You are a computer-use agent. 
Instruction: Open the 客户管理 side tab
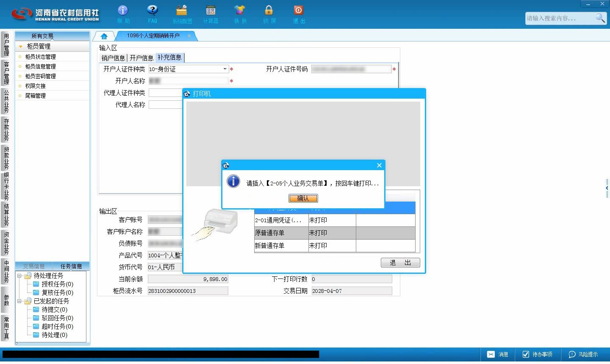pyautogui.click(x=6, y=73)
